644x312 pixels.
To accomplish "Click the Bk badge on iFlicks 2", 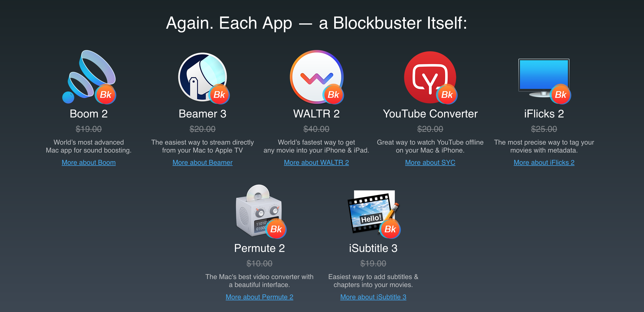I will [x=561, y=95].
